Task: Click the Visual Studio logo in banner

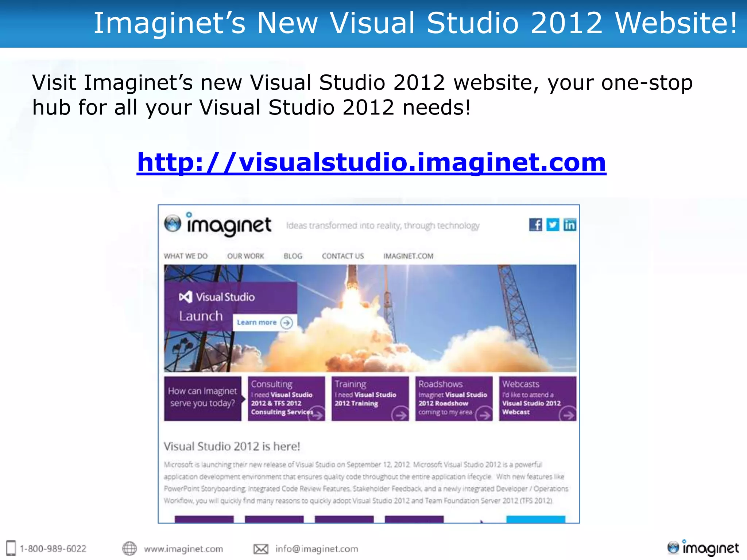Action: pos(217,297)
